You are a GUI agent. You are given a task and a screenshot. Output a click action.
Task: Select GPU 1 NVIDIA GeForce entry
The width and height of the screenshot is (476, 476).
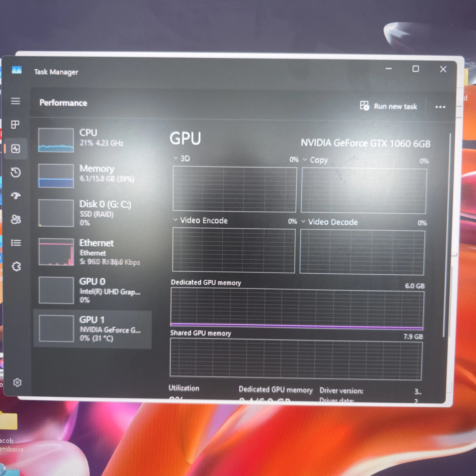tap(93, 329)
